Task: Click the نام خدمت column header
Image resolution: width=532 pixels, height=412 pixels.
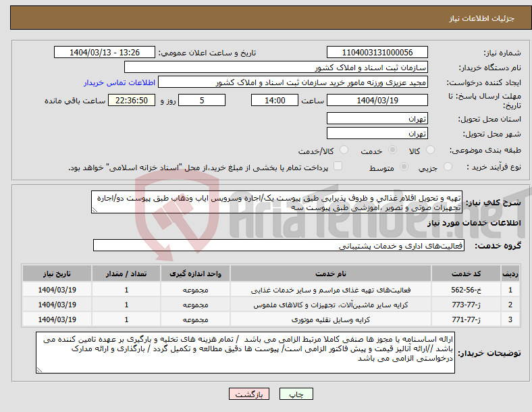Action: click(x=330, y=274)
